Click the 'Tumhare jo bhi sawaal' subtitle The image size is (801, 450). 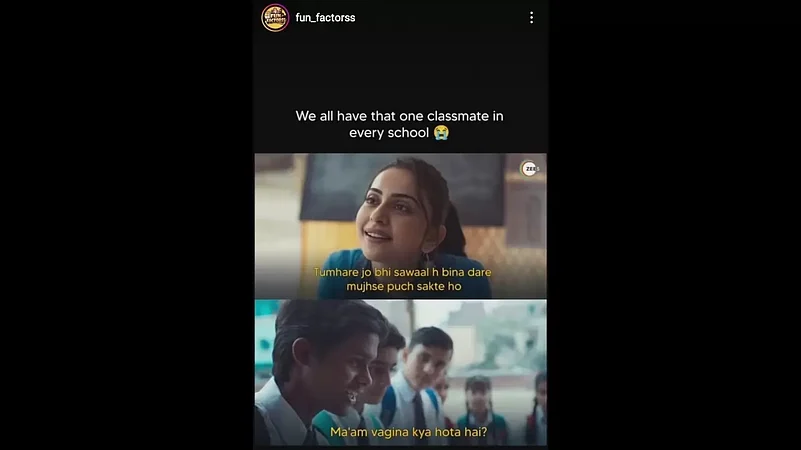click(402, 272)
